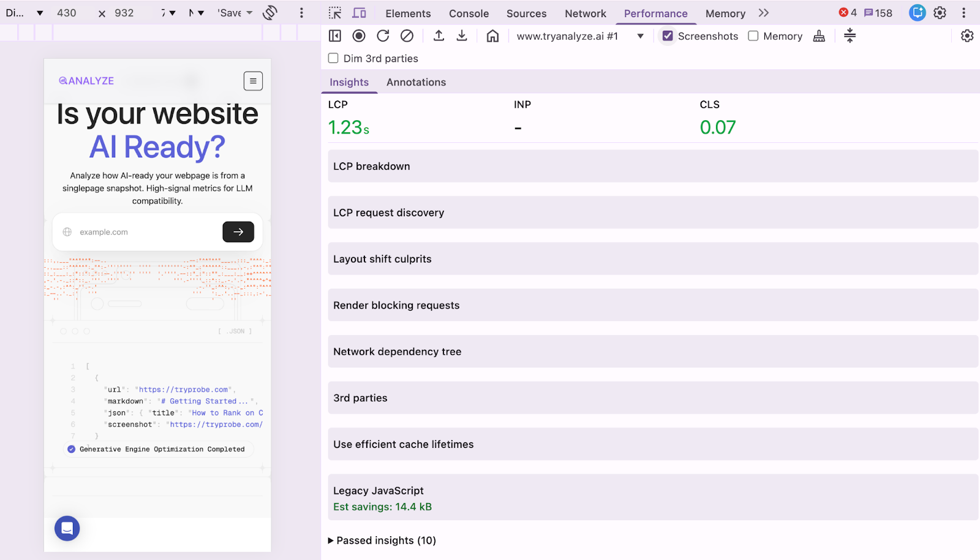Start a new performance recording
Viewport: 980px width, 560px height.
359,36
